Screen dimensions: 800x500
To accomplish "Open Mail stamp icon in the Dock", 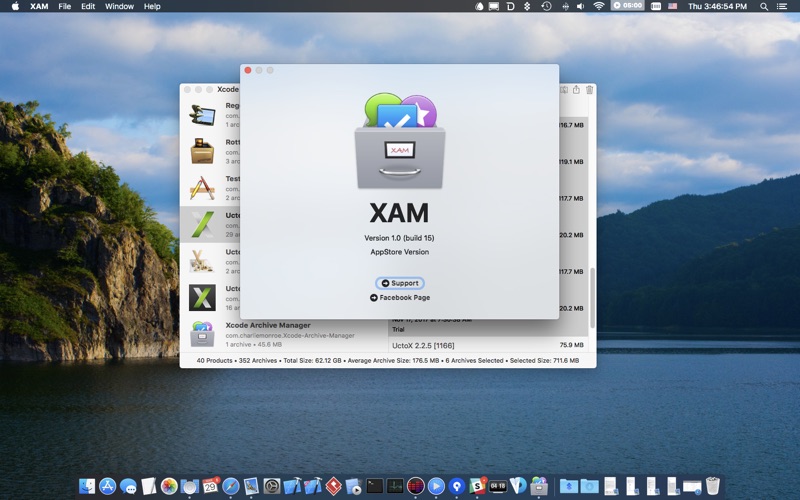I will [251, 486].
